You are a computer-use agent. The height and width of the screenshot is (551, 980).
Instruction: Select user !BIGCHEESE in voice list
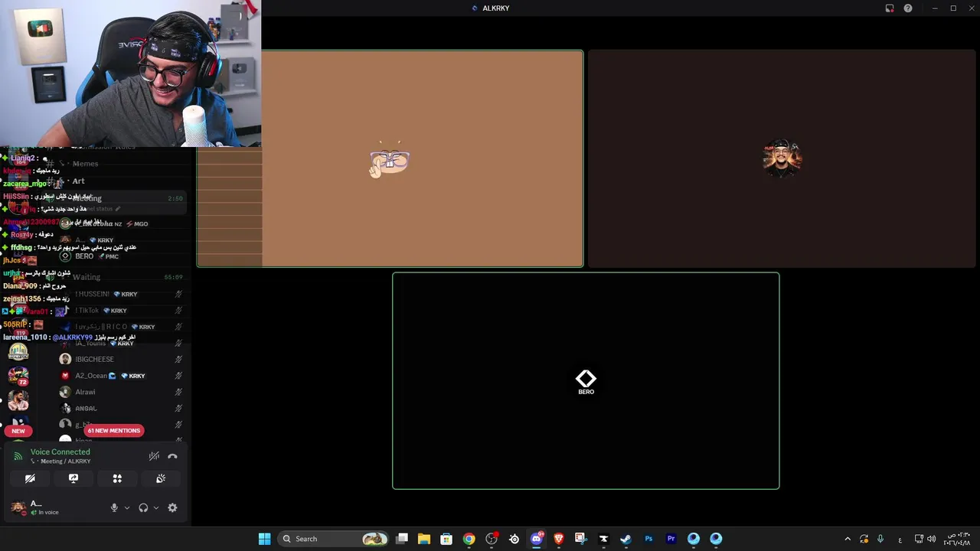(x=121, y=359)
